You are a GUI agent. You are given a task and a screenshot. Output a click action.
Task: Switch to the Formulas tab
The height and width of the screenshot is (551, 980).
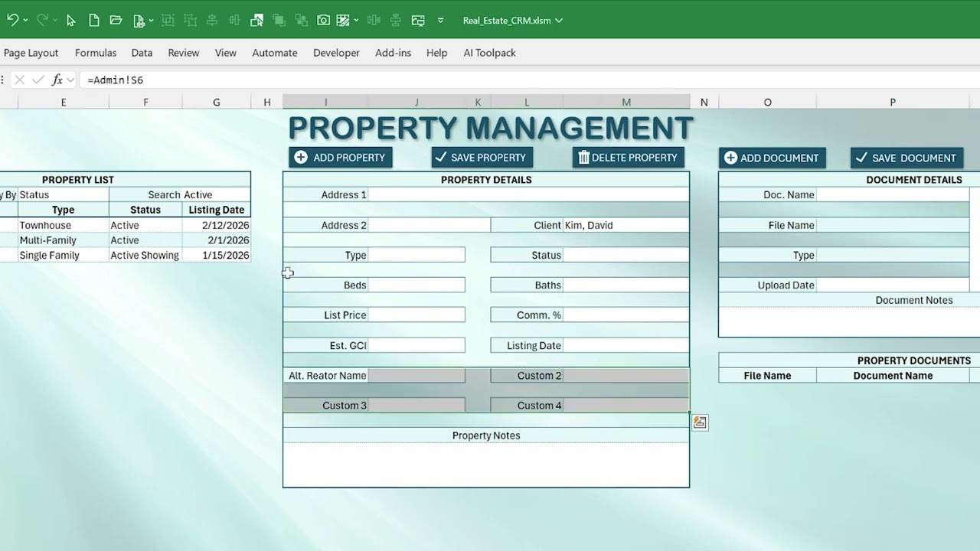(x=96, y=53)
